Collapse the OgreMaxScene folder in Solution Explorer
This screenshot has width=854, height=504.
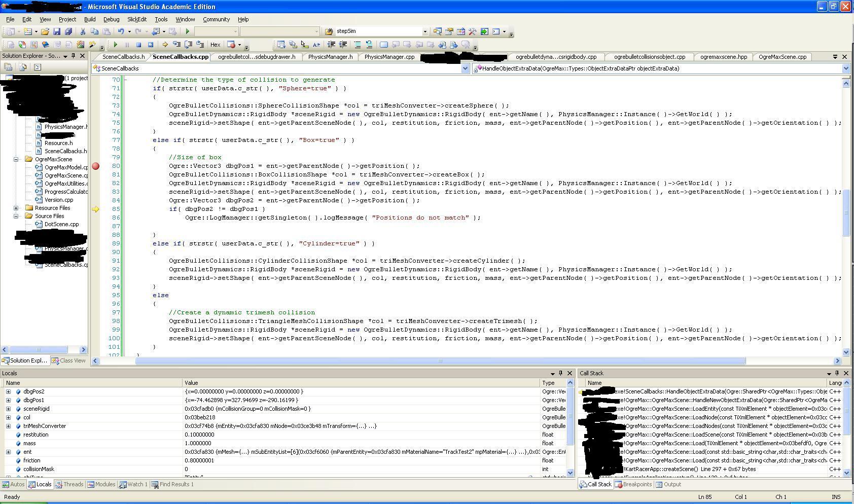(x=16, y=159)
